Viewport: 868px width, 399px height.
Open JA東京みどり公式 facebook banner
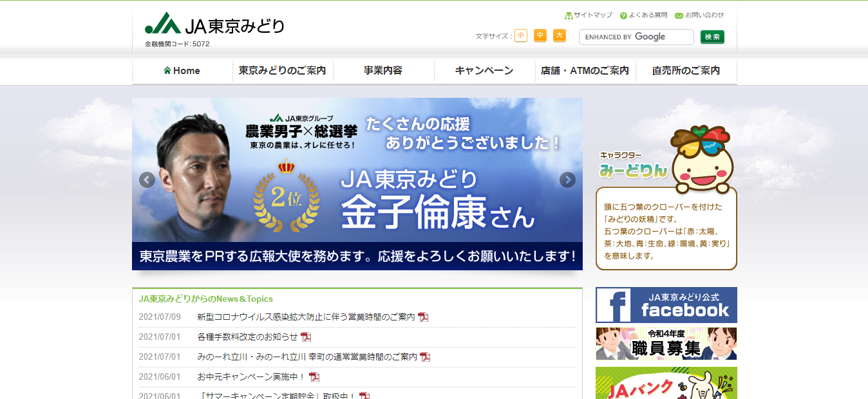[666, 305]
